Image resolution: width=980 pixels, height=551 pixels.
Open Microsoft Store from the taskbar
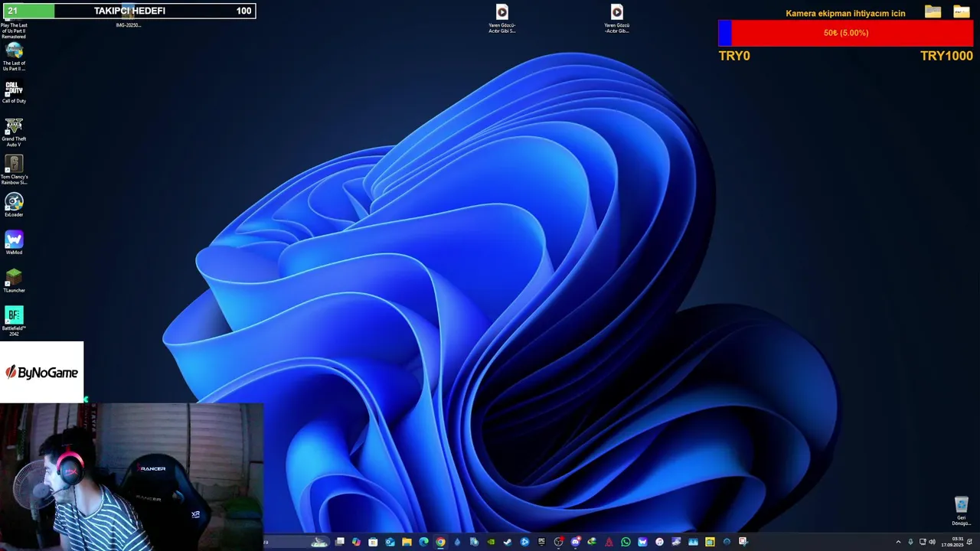(373, 542)
